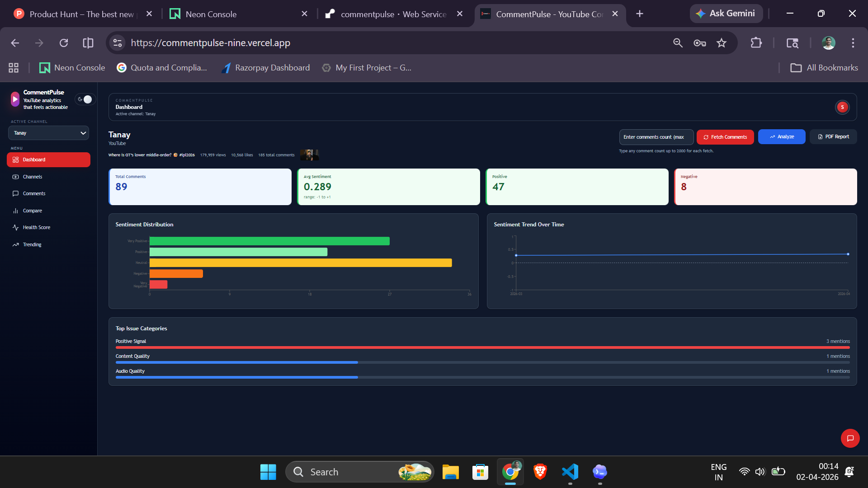
Task: Open the Trending page in sidebar
Action: pyautogui.click(x=32, y=244)
